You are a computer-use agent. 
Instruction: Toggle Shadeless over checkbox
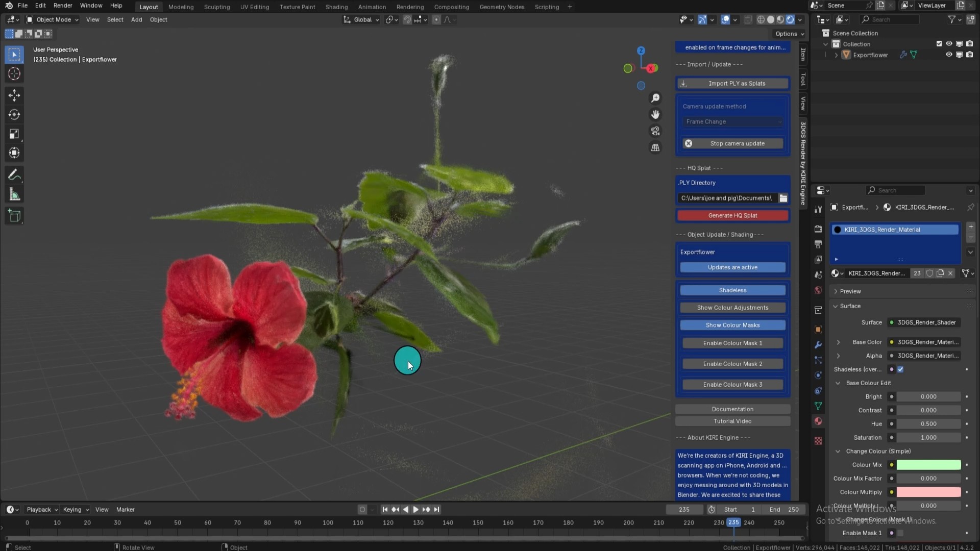point(901,369)
